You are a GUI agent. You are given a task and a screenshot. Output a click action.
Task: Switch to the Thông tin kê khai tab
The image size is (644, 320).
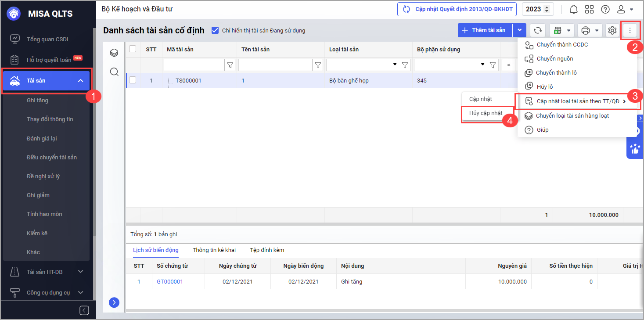(214, 250)
